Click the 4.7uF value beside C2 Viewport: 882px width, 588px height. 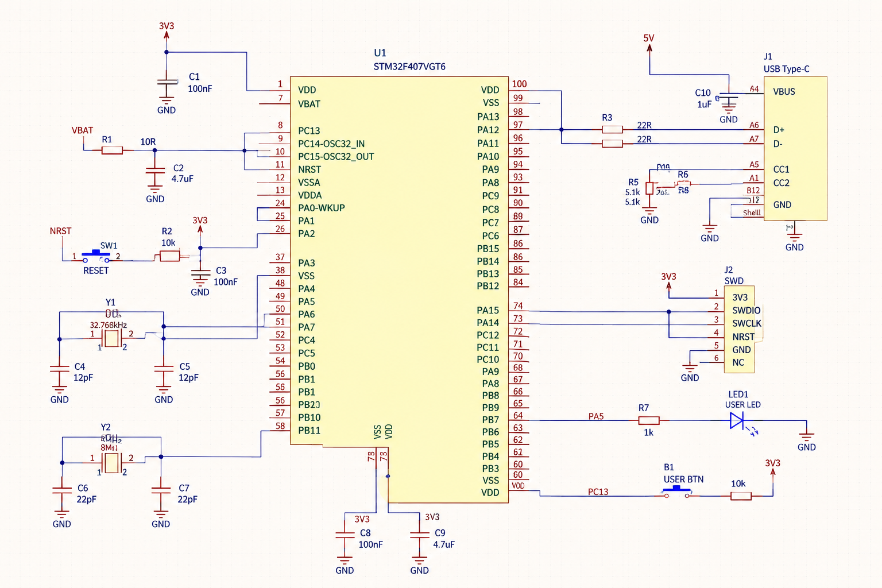(x=182, y=179)
